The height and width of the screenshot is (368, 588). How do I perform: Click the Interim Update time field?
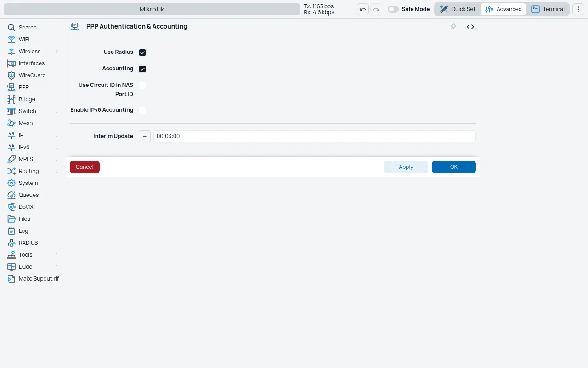315,136
